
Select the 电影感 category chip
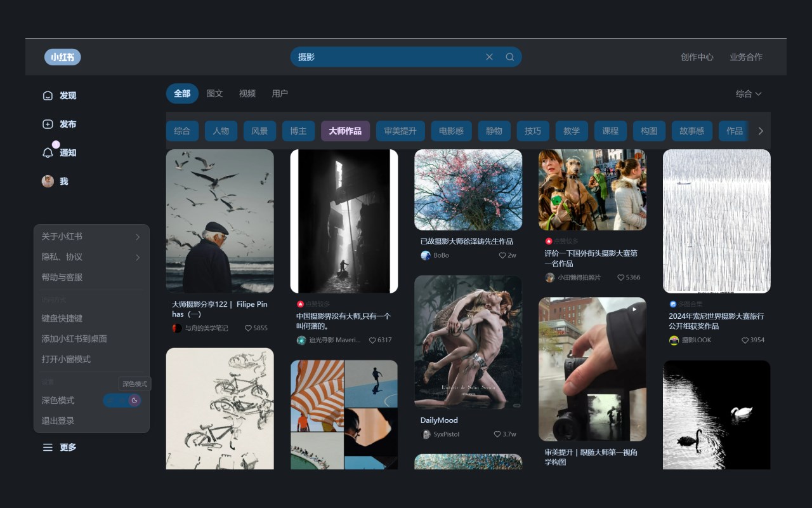tap(452, 131)
